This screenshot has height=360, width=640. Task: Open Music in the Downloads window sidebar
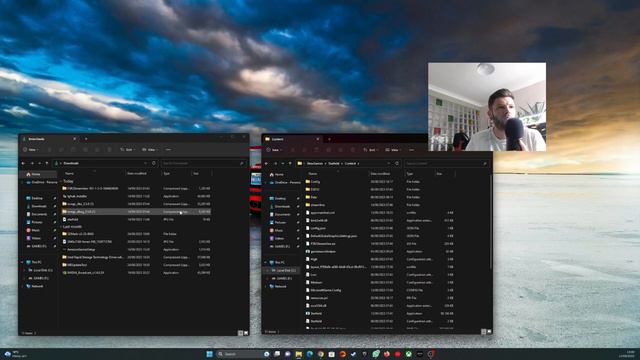pos(33,230)
